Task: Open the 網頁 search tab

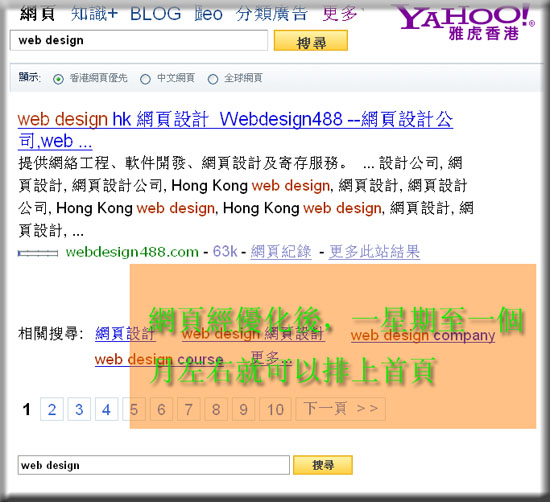Action: point(37,14)
